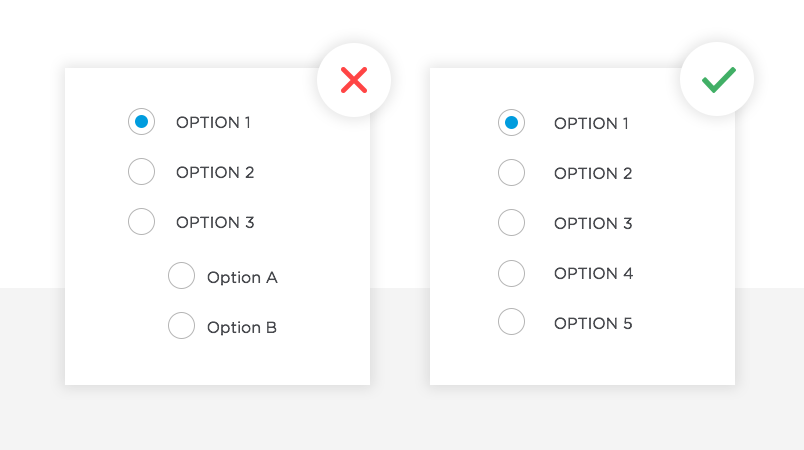Select Option 3 radio in checkmark card
Viewport: 804px width, 450px height.
coord(511,223)
